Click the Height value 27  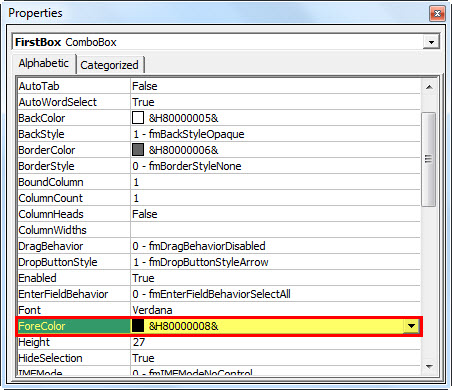point(139,342)
